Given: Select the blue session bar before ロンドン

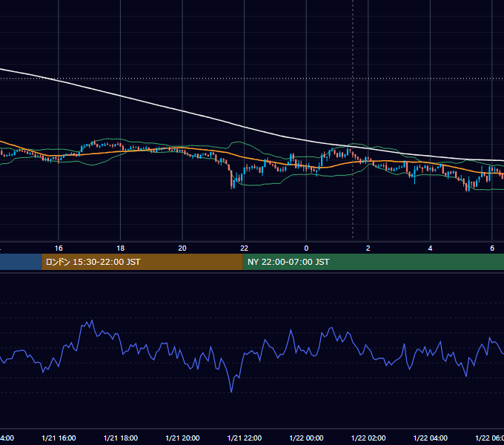Looking at the screenshot, I should [21, 262].
